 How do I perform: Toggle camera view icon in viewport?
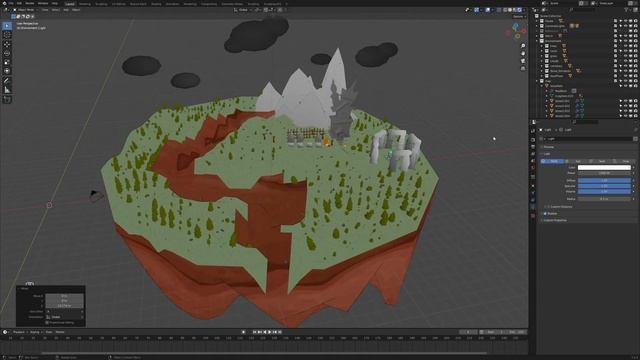pos(523,61)
